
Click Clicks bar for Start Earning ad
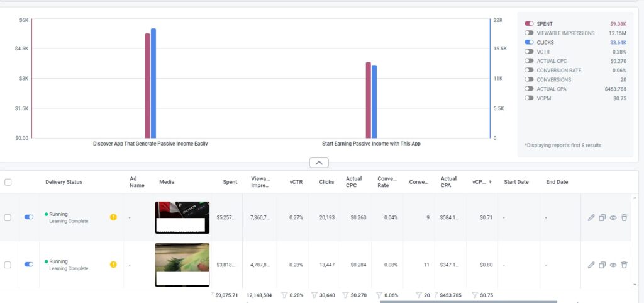(374, 101)
